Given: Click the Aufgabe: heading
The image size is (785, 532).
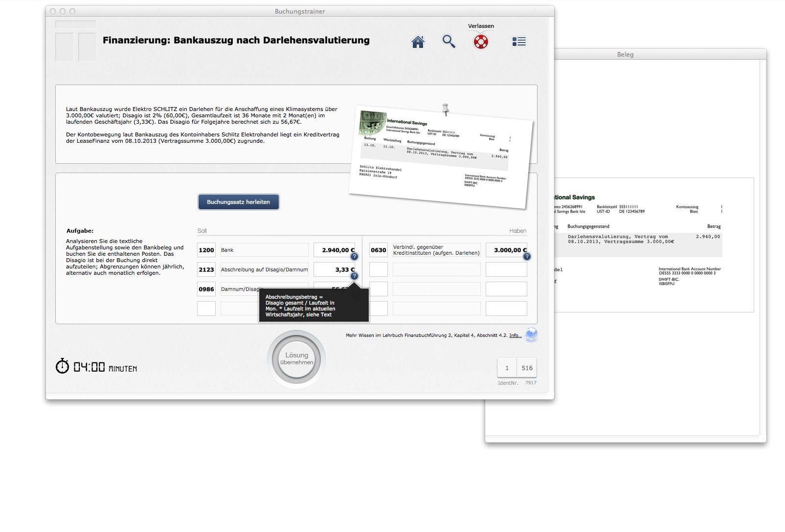Looking at the screenshot, I should coord(80,231).
